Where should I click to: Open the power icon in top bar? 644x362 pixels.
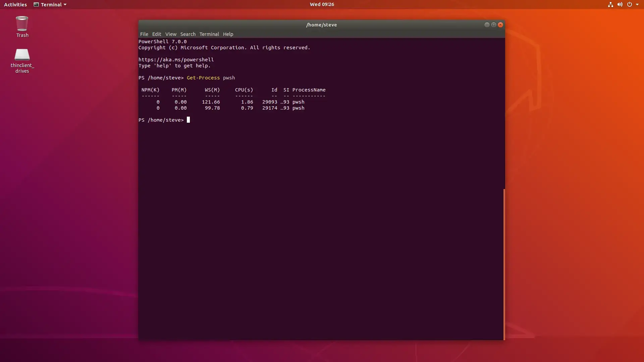pos(630,4)
